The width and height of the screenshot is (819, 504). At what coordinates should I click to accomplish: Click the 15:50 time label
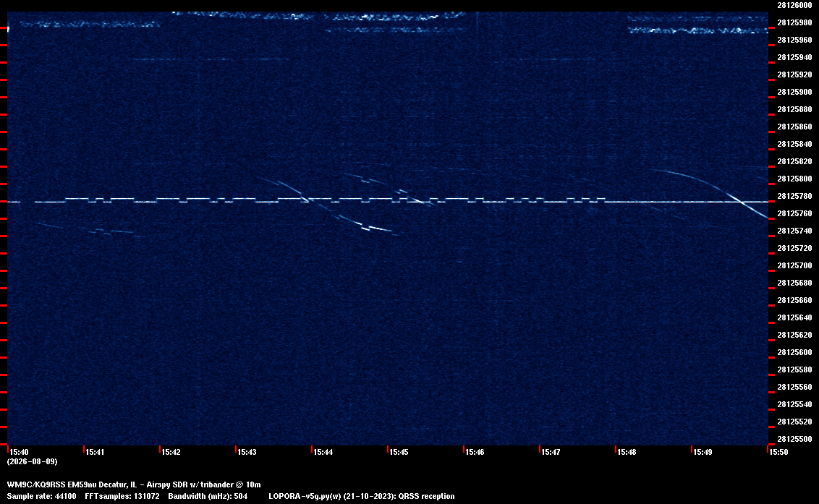(x=778, y=452)
